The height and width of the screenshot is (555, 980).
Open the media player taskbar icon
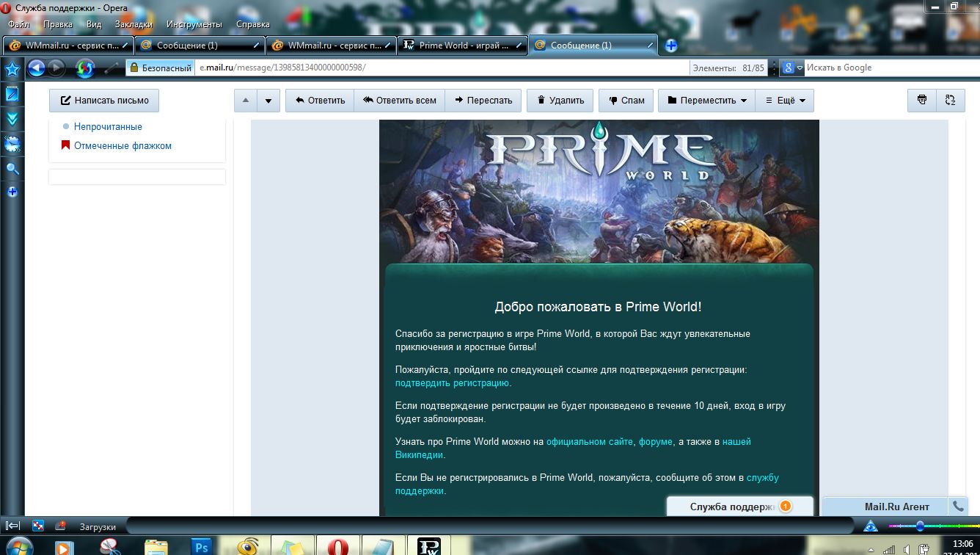(65, 548)
